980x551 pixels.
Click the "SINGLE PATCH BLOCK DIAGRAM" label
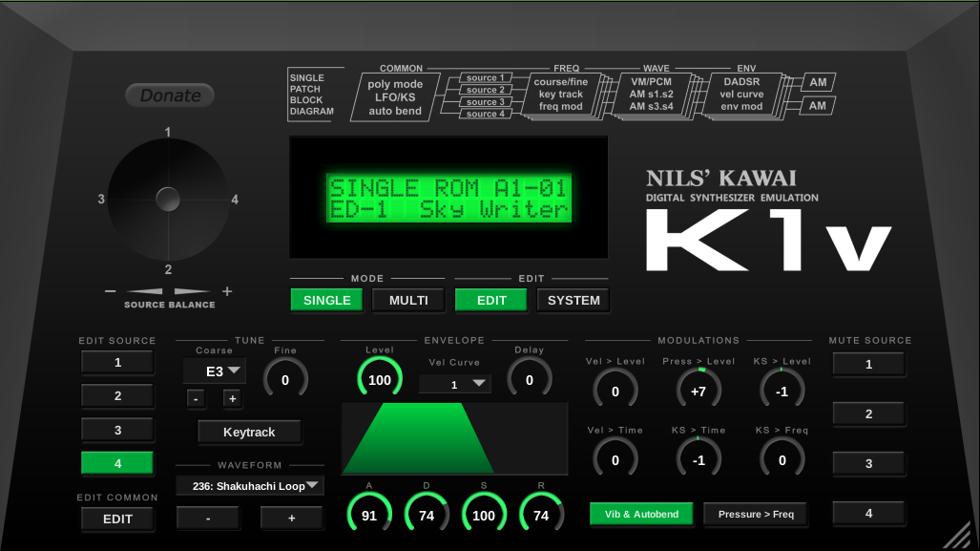coord(311,95)
